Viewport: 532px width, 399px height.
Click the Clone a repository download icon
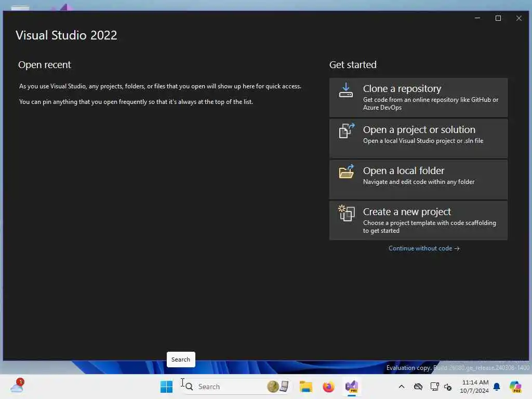345,90
